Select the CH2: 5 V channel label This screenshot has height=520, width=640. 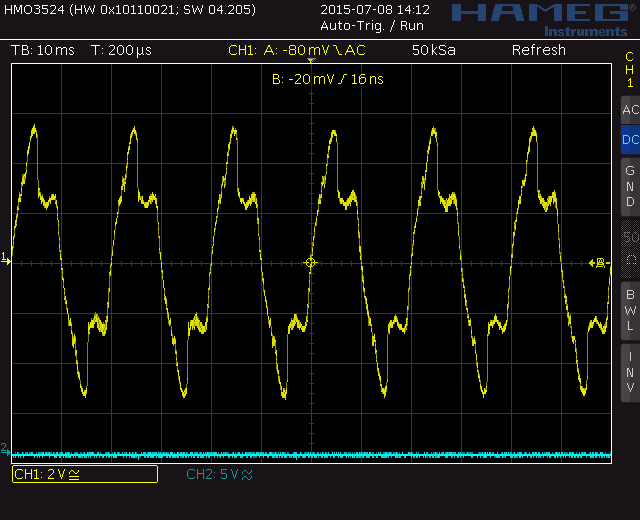pos(219,474)
